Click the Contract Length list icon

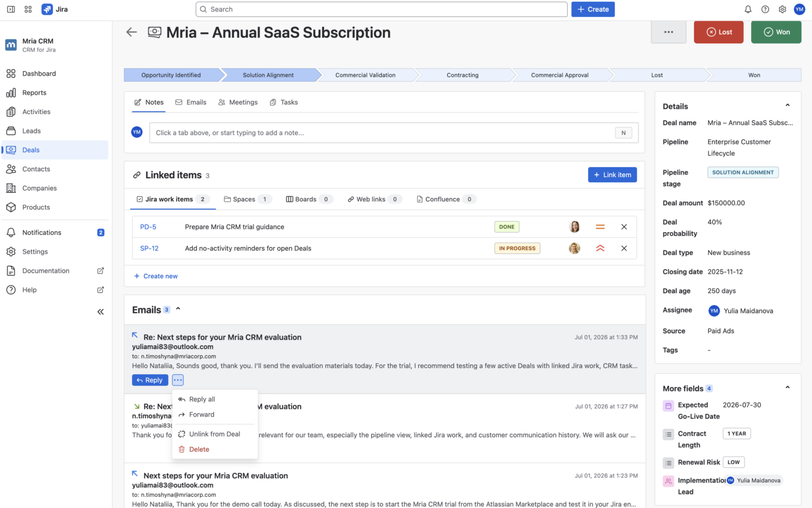(x=668, y=434)
